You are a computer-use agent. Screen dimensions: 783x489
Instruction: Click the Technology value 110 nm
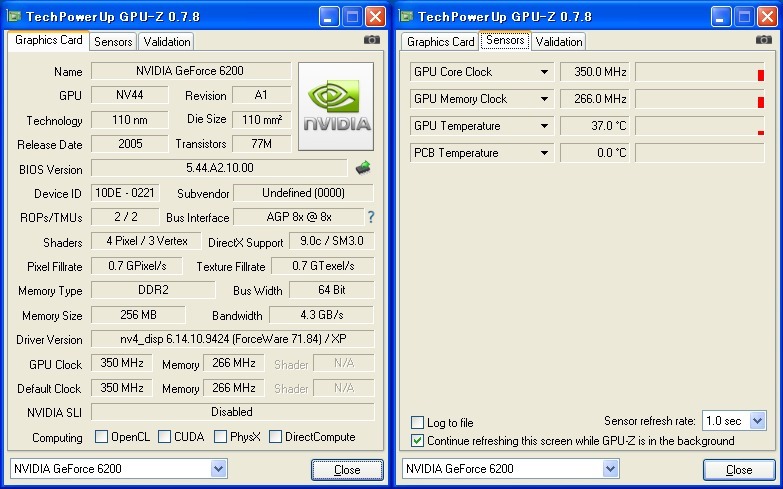click(x=130, y=119)
